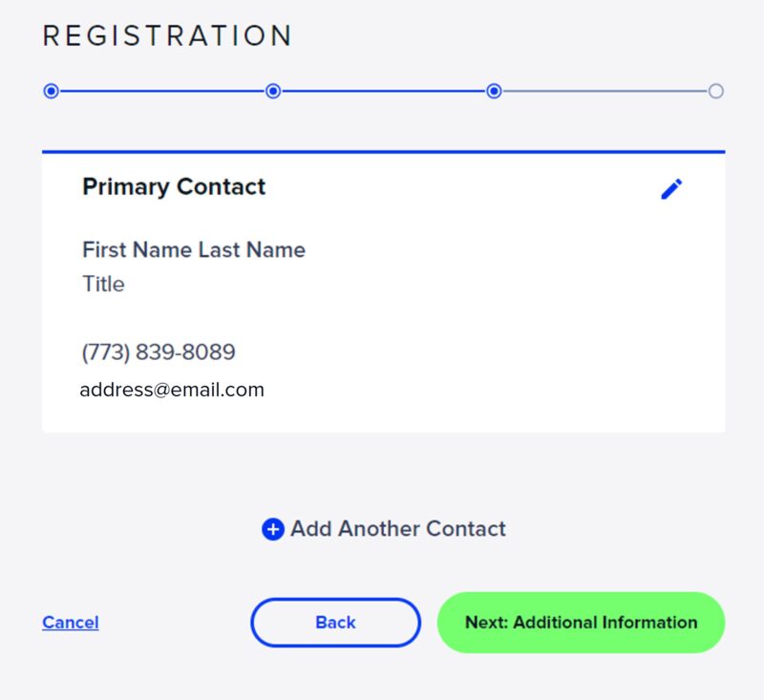This screenshot has height=700, width=764.
Task: Click the blue plus circle icon
Action: coord(272,529)
